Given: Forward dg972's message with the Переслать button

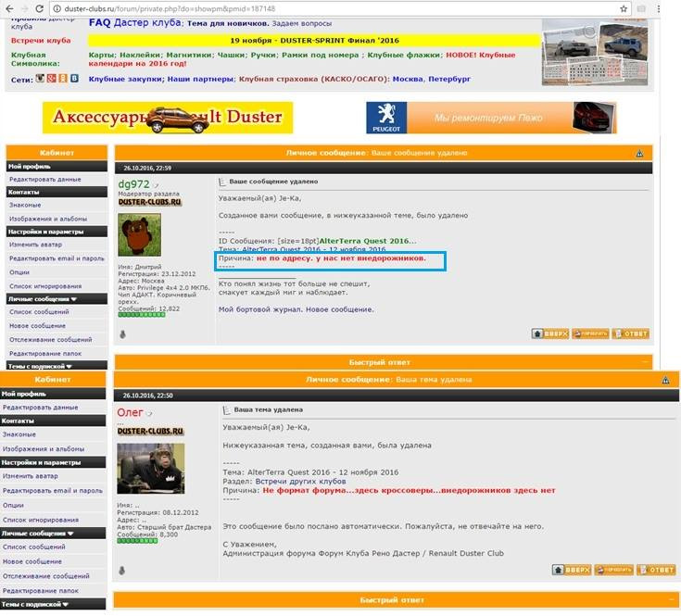Looking at the screenshot, I should click(x=590, y=333).
